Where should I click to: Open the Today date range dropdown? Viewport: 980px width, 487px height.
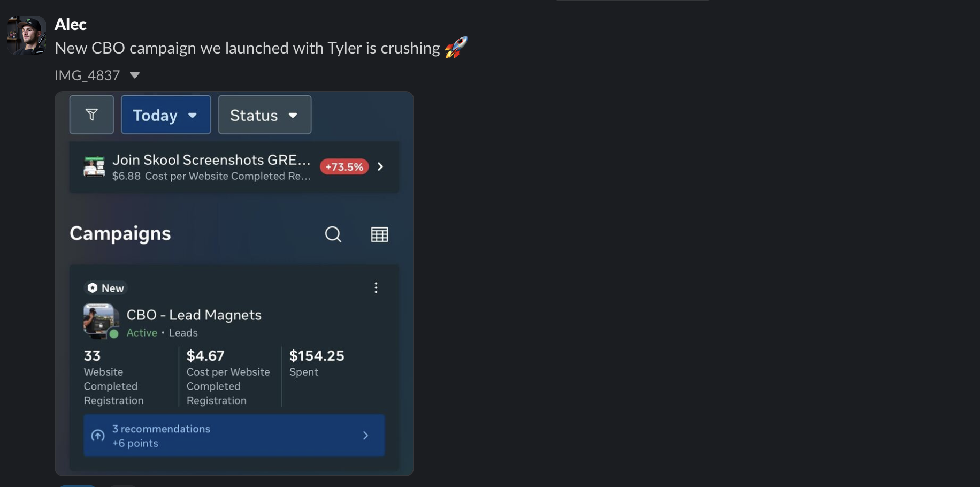point(166,115)
